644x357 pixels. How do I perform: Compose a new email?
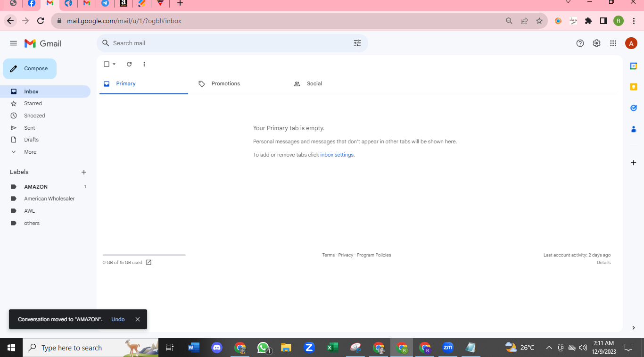[30, 69]
